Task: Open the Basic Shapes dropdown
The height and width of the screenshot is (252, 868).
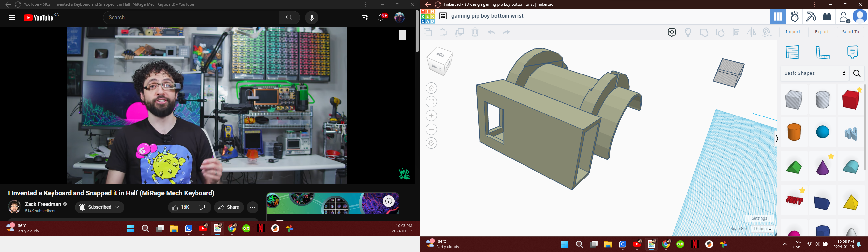Action: pos(815,73)
